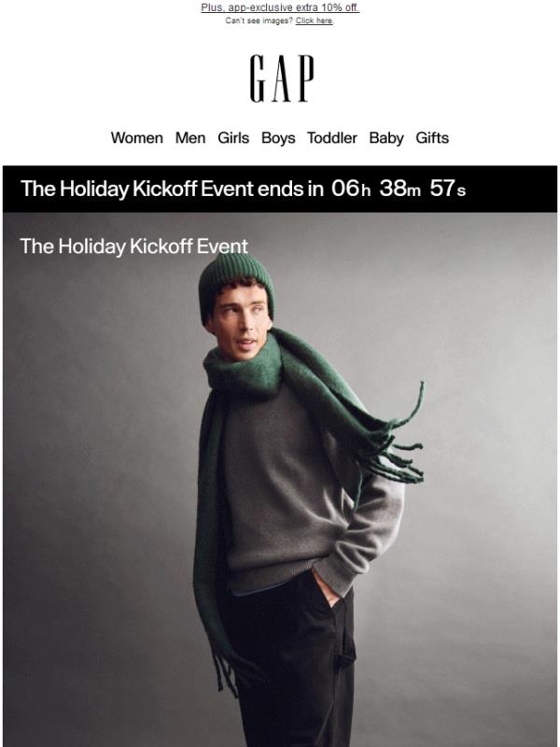Viewport: 560px width, 747px height.
Task: Click the Holiday Kickoff countdown banner
Action: (x=280, y=190)
